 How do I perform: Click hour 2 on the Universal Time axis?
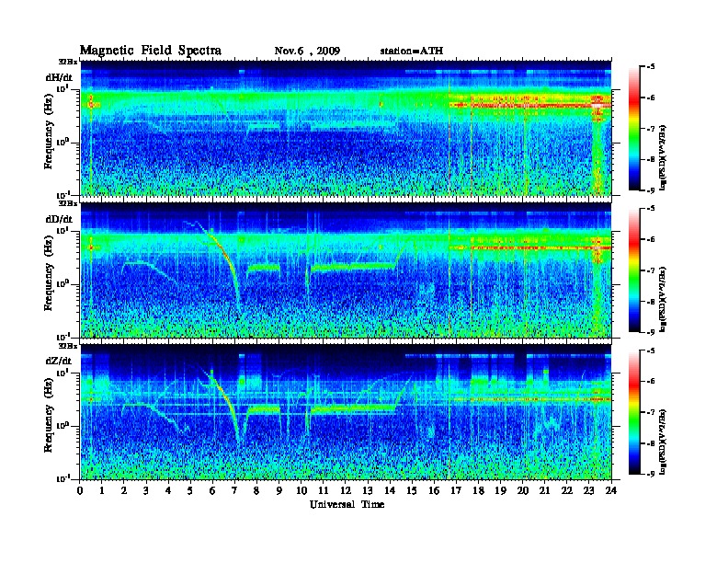click(124, 491)
